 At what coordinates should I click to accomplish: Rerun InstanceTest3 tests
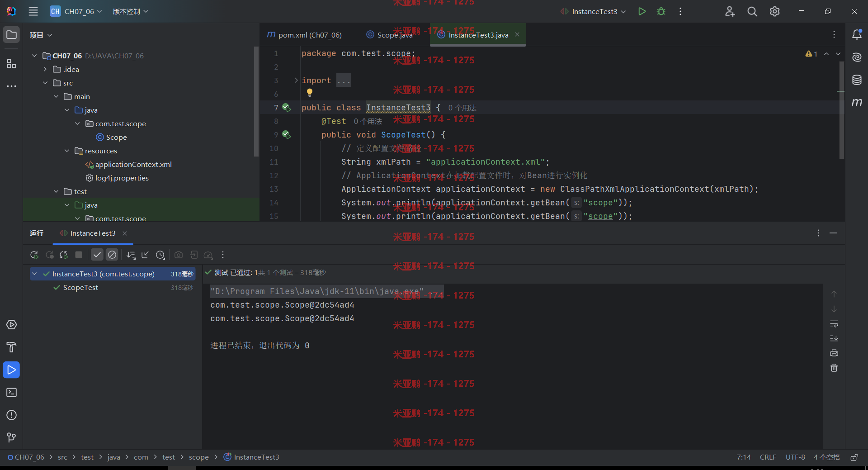tap(34, 255)
